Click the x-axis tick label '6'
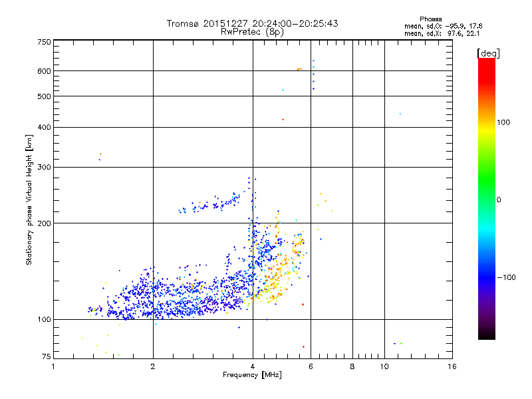Screen dimensions: 532x399 click(x=311, y=366)
